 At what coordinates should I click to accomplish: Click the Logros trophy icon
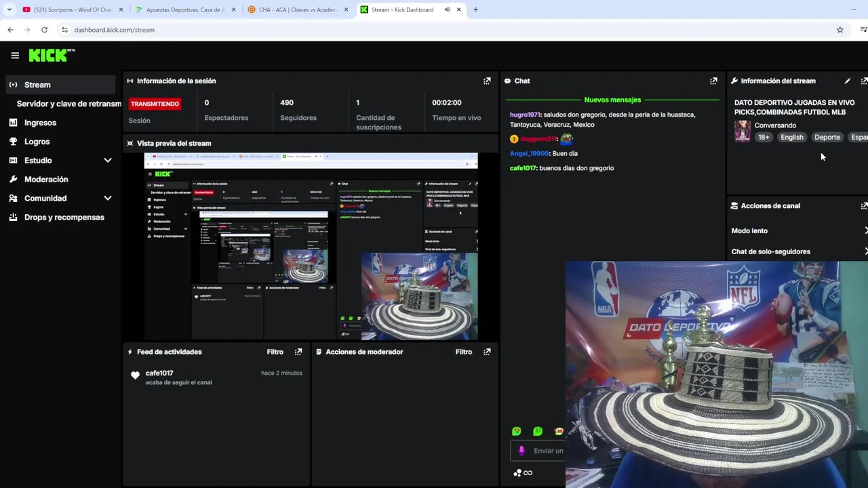pyautogui.click(x=13, y=142)
